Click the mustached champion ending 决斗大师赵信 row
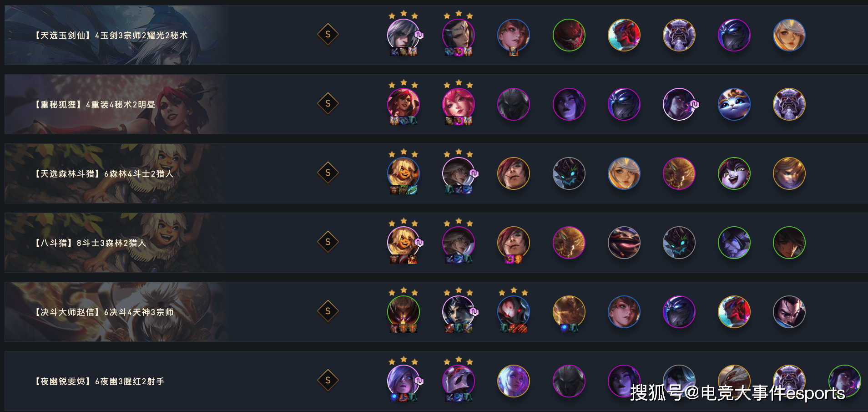This screenshot has width=868, height=412. point(789,312)
